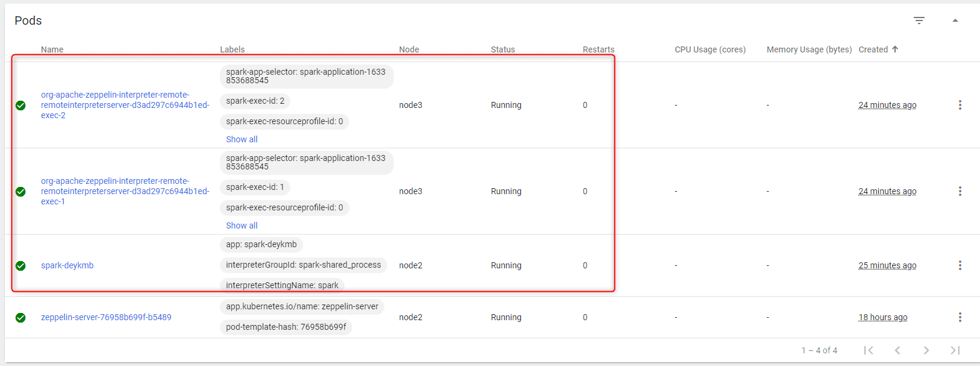Click the interpreterSettingName: spark chip

coord(282,285)
